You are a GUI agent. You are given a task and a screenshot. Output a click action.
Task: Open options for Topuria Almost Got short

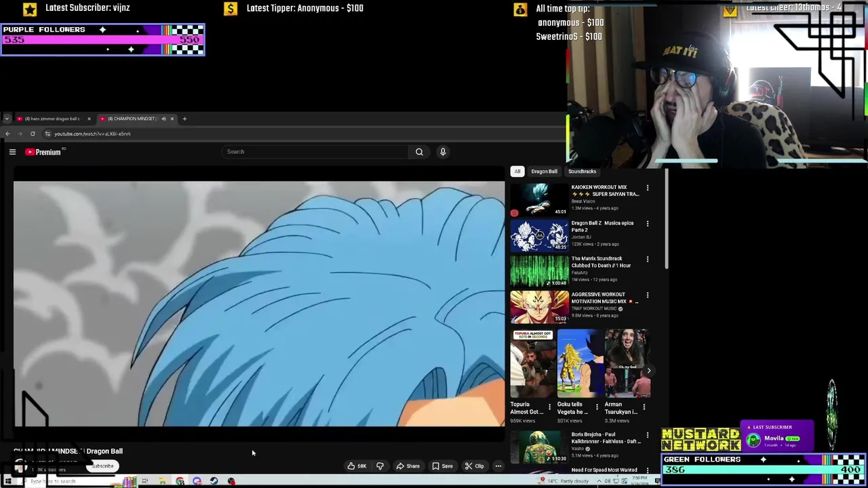[x=550, y=407]
